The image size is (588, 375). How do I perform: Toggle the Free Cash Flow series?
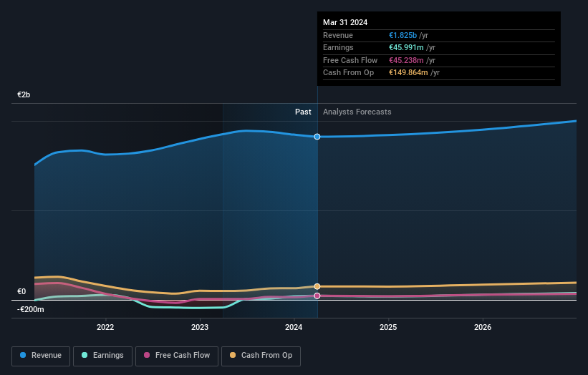177,356
